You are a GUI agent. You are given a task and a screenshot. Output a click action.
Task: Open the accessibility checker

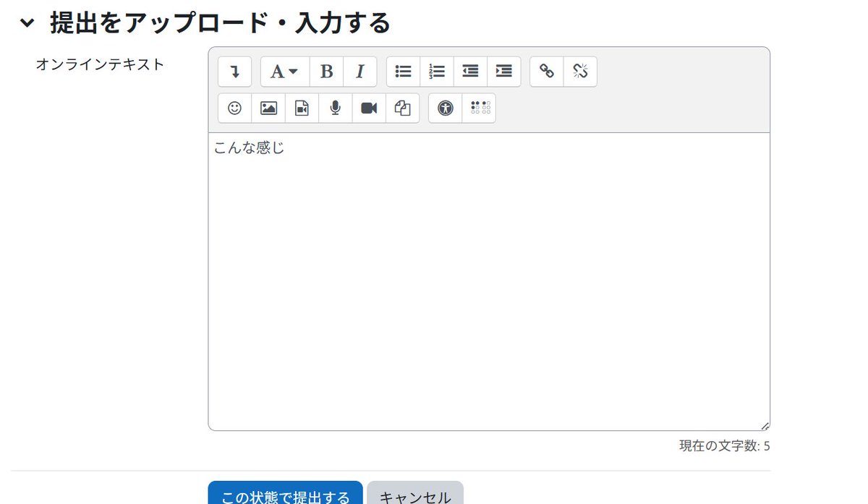[446, 107]
